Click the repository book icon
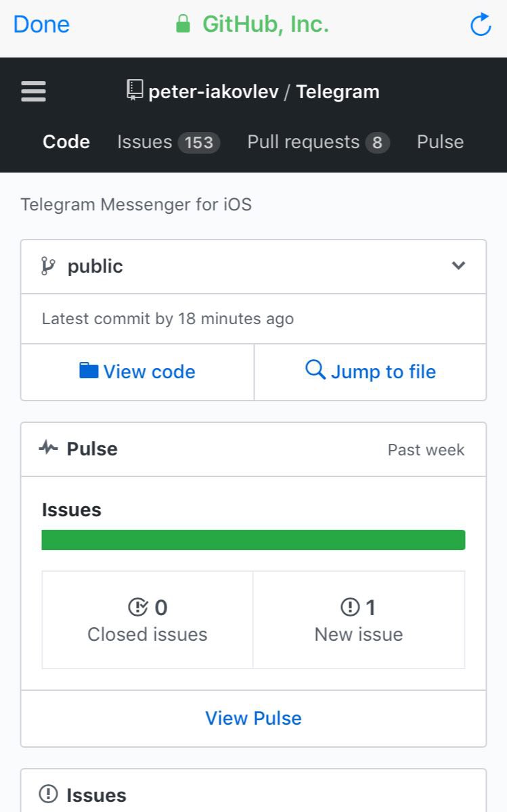Viewport: 507px width, 812px height. tap(135, 90)
